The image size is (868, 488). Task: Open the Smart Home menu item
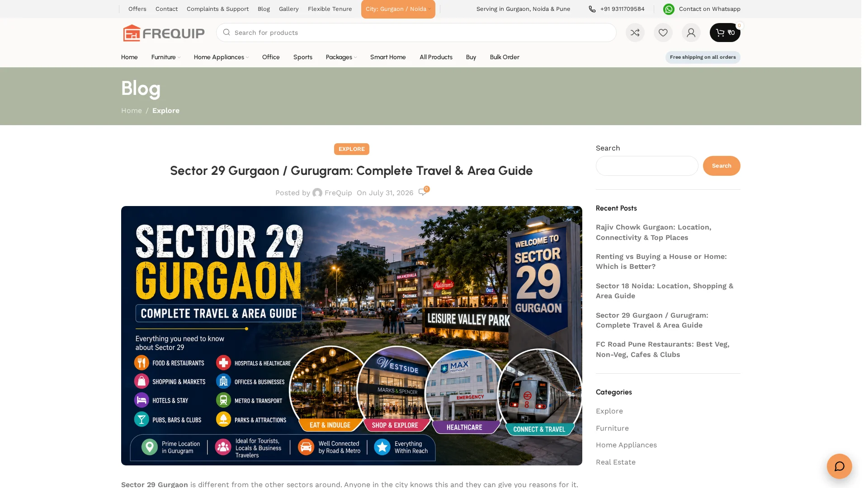click(x=388, y=57)
